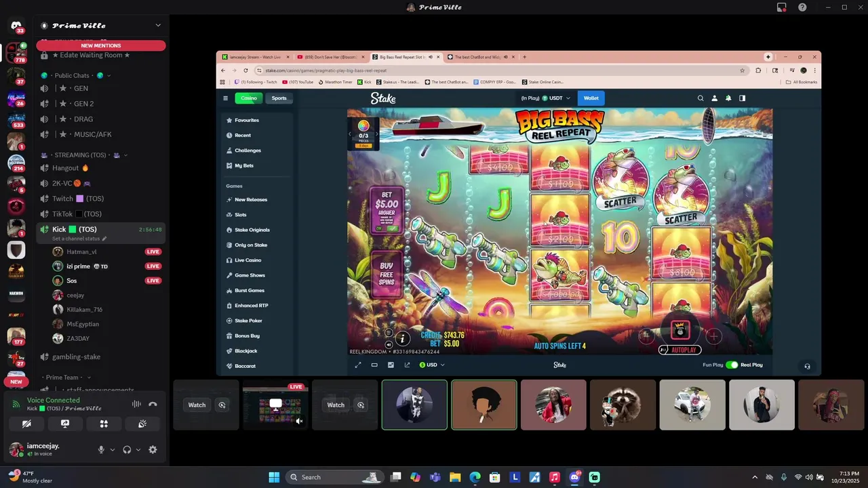868x488 pixels.
Task: Join the MUSIC/AFK voice channel
Action: click(x=100, y=134)
